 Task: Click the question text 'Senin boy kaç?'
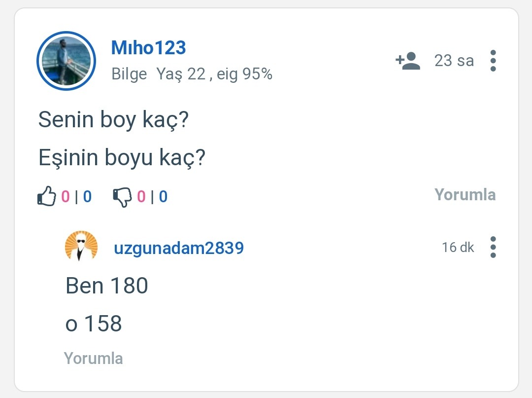coord(114,120)
